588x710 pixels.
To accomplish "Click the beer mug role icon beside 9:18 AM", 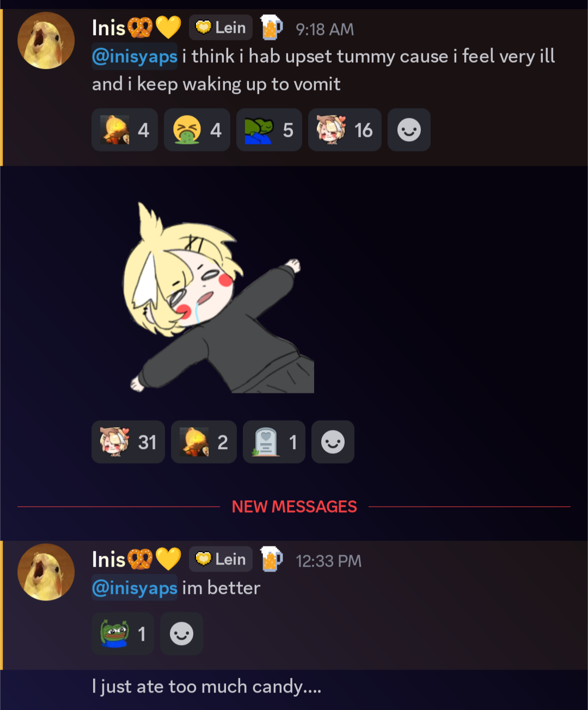I will pyautogui.click(x=271, y=27).
